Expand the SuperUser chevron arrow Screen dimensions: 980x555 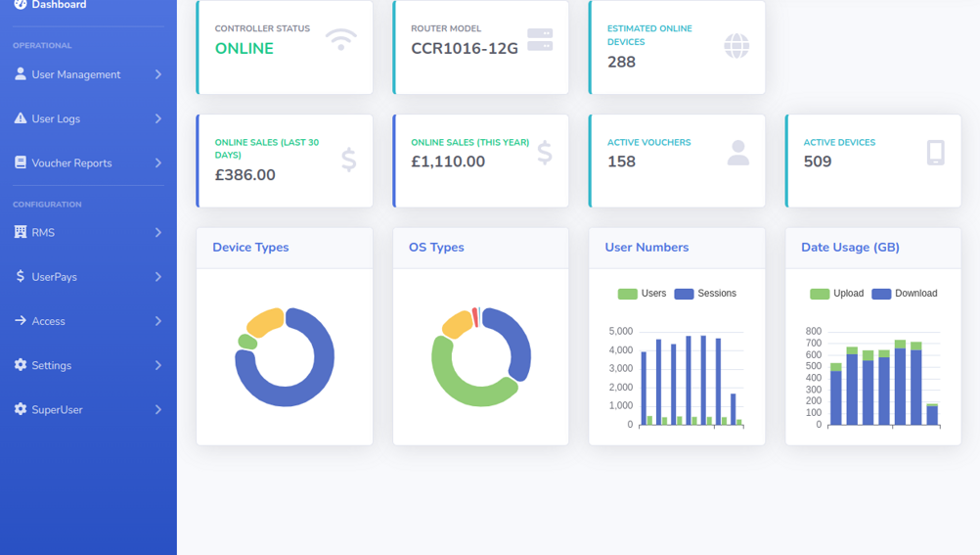[x=157, y=410]
